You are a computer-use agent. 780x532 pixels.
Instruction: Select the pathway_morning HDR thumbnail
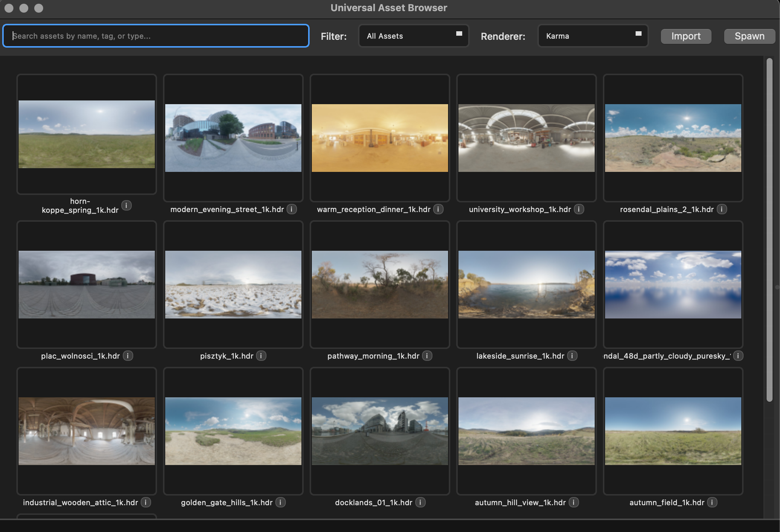pos(380,284)
